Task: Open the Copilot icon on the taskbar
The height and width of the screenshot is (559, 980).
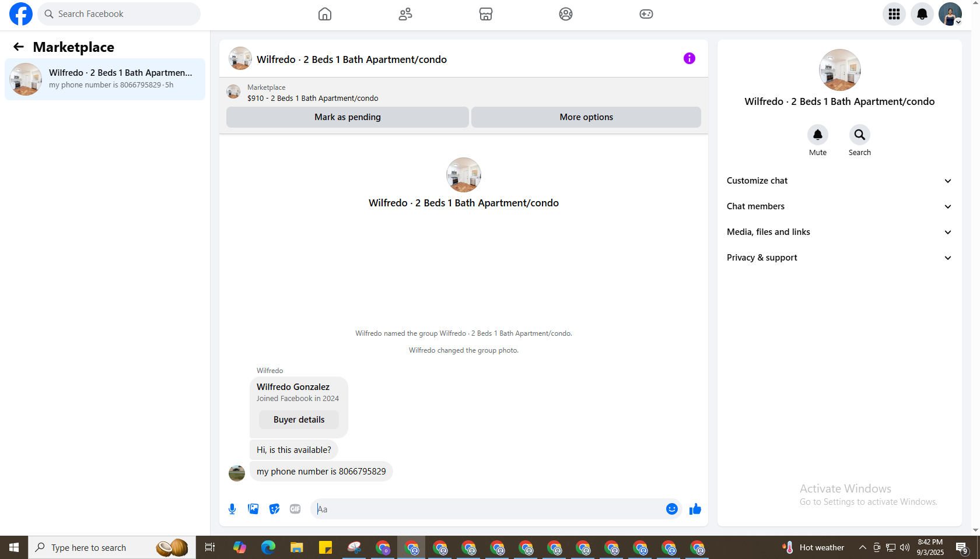Action: [x=240, y=547]
